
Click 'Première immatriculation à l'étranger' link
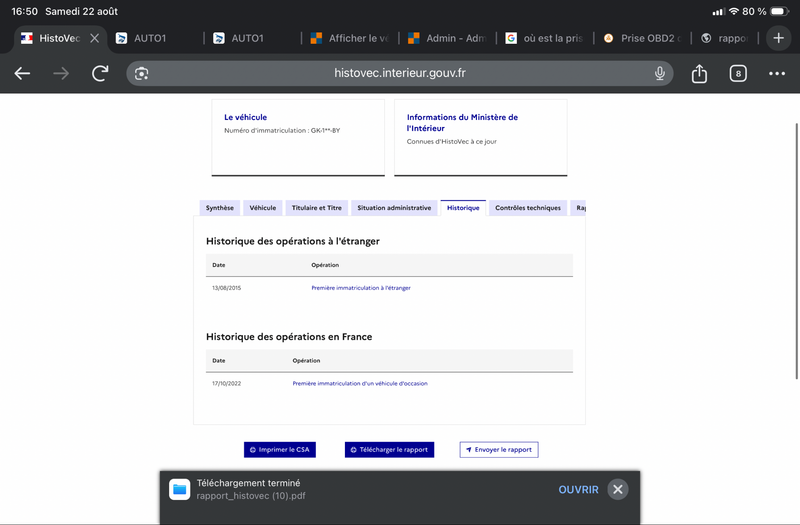click(361, 288)
